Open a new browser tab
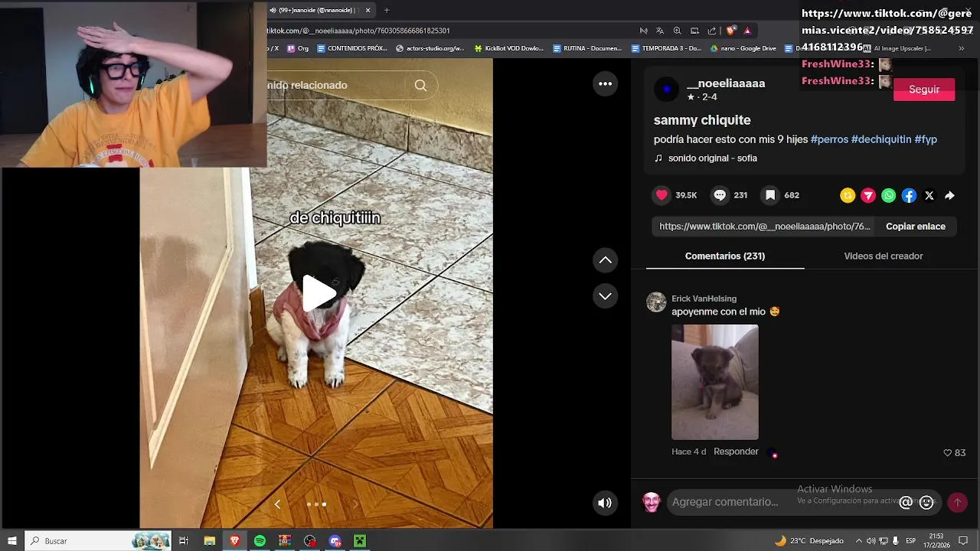 pyautogui.click(x=387, y=10)
